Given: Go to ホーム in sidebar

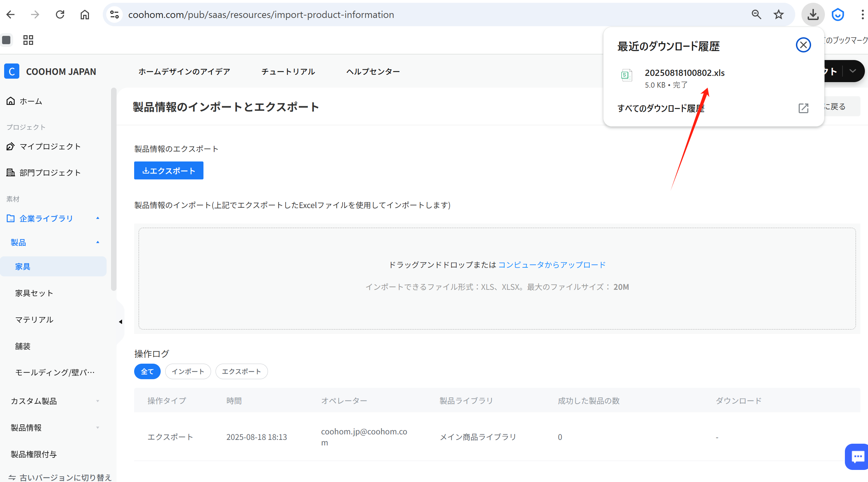Looking at the screenshot, I should click(x=24, y=101).
